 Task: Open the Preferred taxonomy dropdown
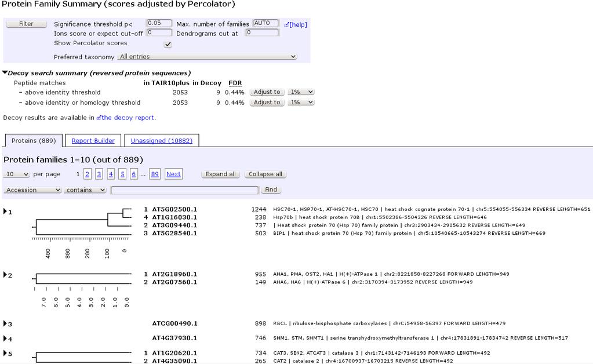(208, 57)
